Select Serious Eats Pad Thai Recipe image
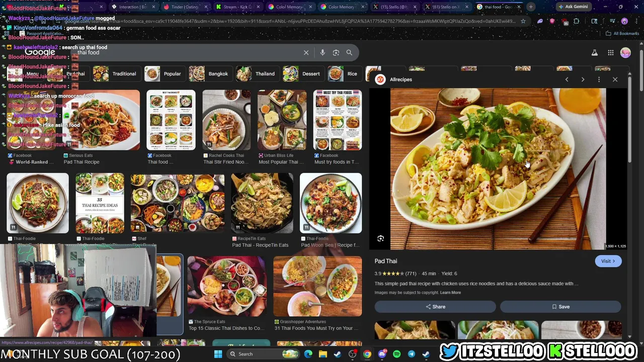This screenshot has width=644, height=362. tap(102, 120)
